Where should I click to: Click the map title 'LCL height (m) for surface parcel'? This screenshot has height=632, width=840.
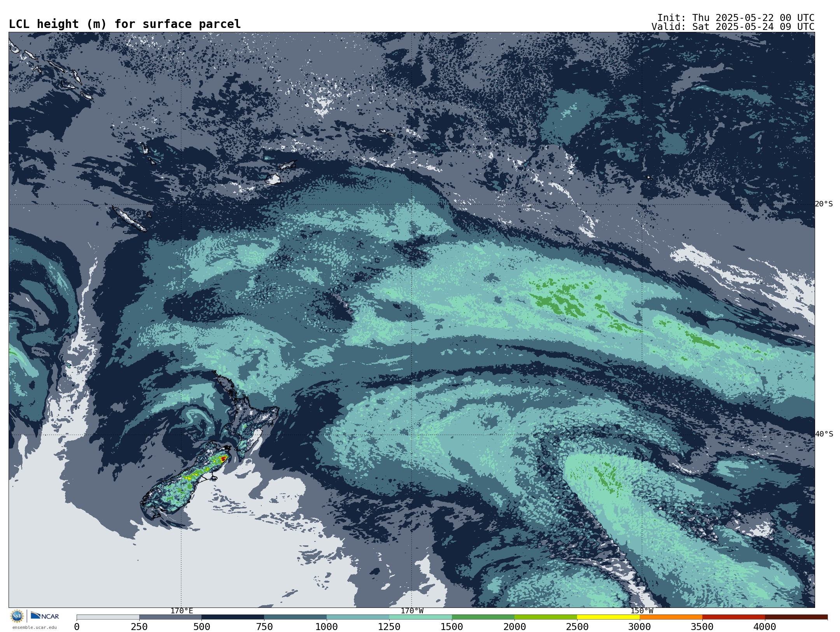[x=125, y=24]
